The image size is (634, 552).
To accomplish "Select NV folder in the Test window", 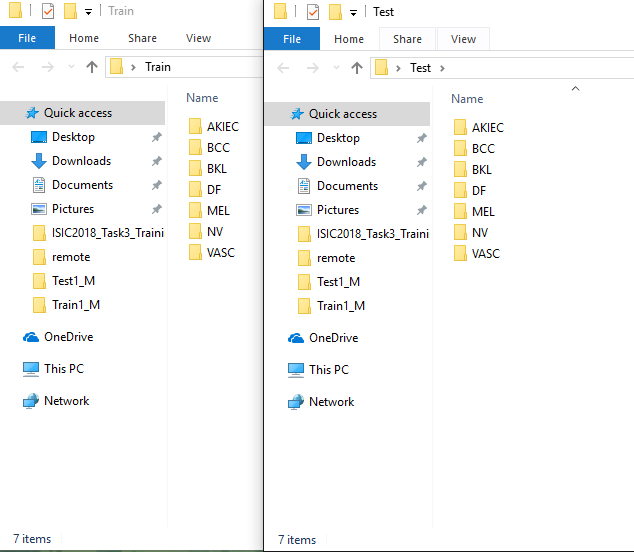I will click(x=471, y=233).
